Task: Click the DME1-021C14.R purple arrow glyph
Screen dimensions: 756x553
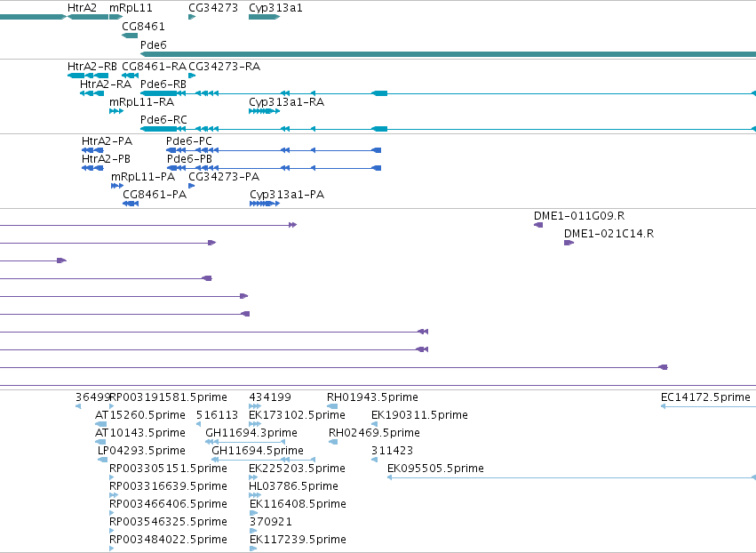Action: pos(569,243)
